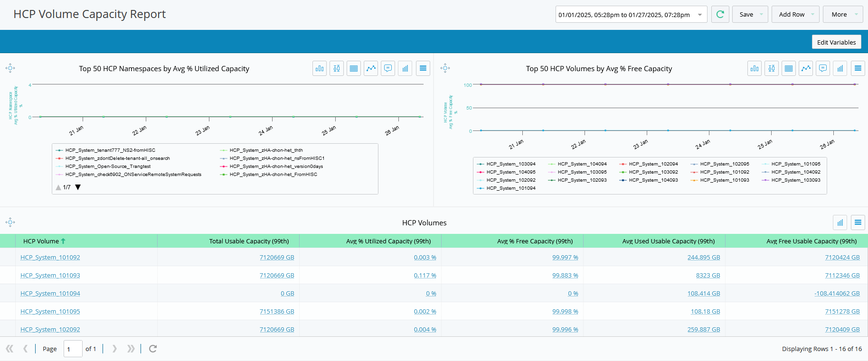Toggle HCP_System_103094 series in legend
The image size is (868, 361).
pyautogui.click(x=506, y=164)
